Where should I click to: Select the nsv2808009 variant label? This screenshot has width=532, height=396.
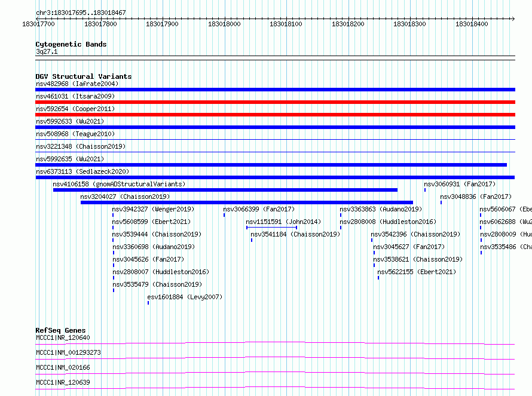(506, 234)
